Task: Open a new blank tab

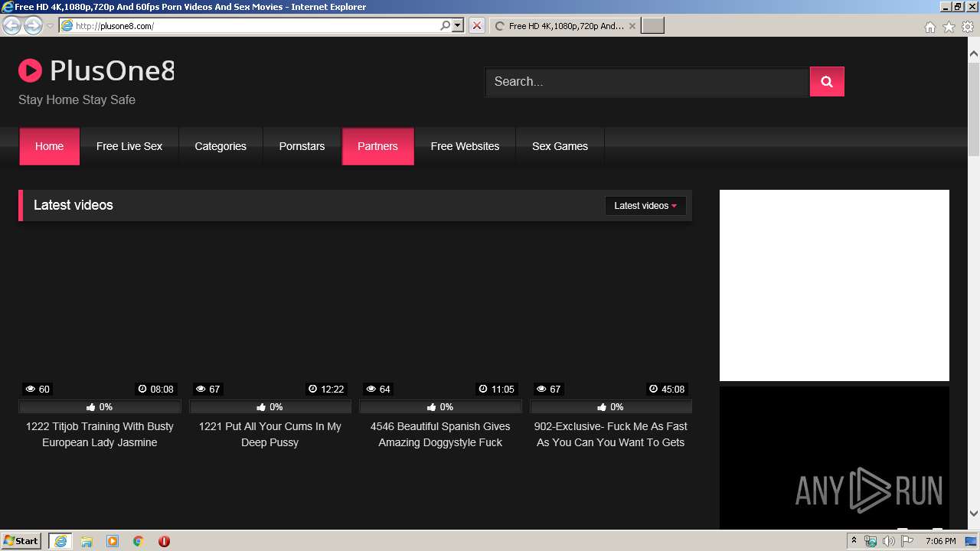Action: (x=652, y=25)
